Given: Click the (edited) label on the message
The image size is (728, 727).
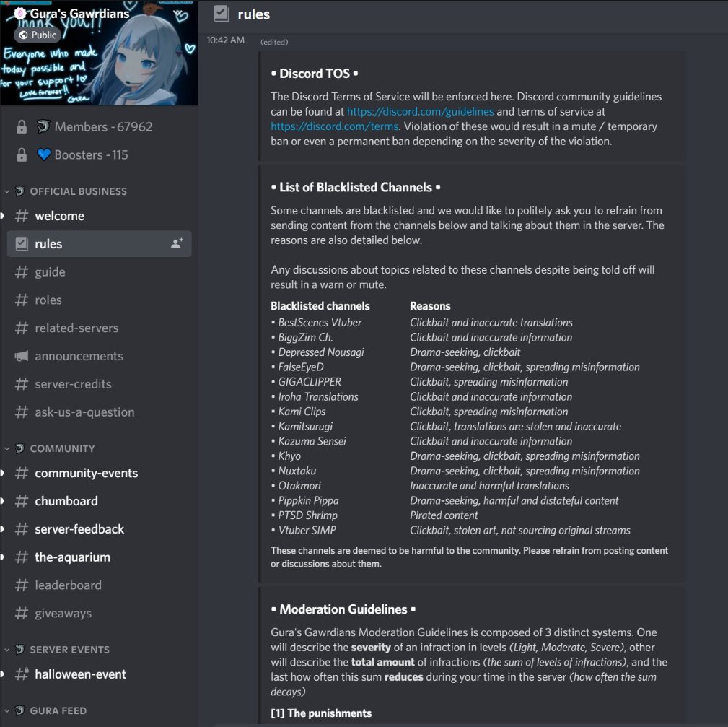Looking at the screenshot, I should click(274, 42).
